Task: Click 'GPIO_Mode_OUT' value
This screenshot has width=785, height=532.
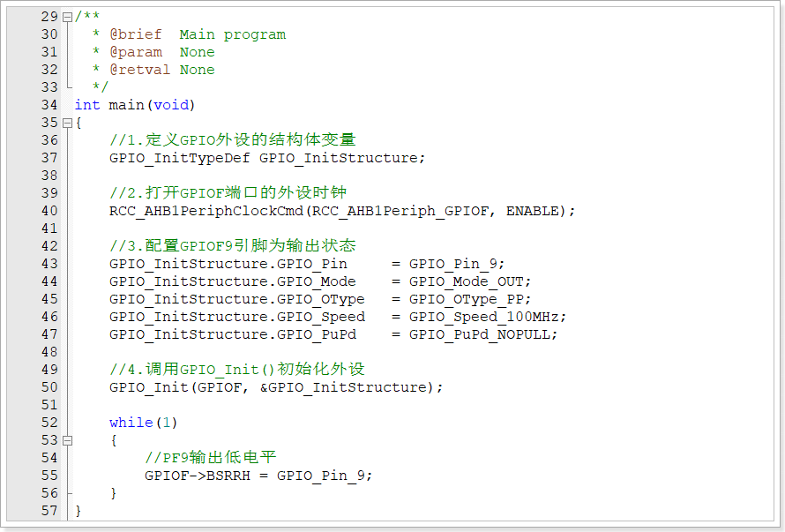Action: coord(466,281)
